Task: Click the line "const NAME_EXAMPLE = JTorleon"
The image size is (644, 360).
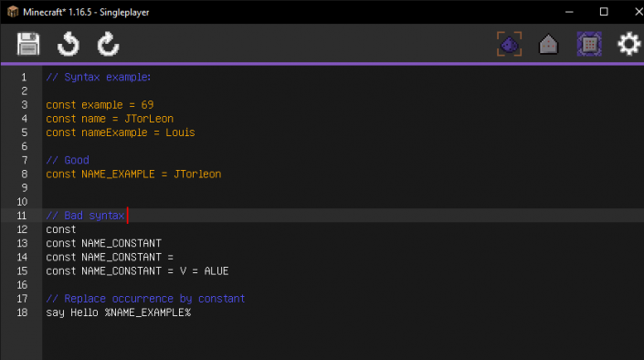Action: click(x=133, y=174)
